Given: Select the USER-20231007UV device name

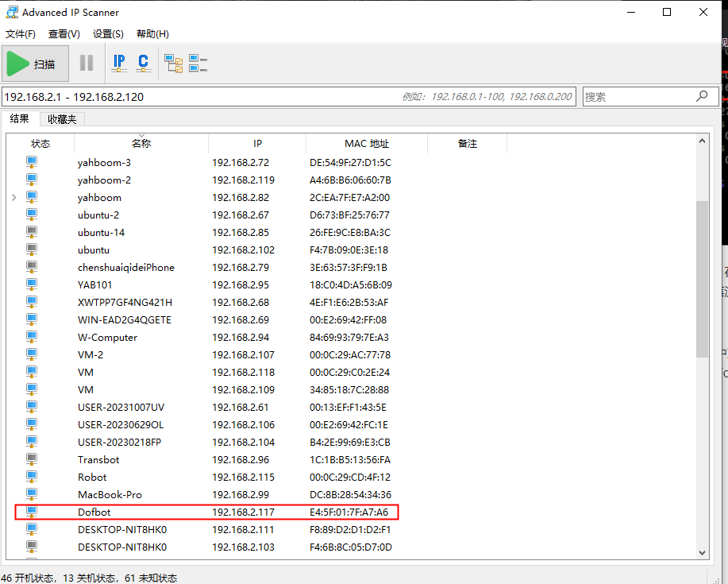Looking at the screenshot, I should tap(121, 407).
